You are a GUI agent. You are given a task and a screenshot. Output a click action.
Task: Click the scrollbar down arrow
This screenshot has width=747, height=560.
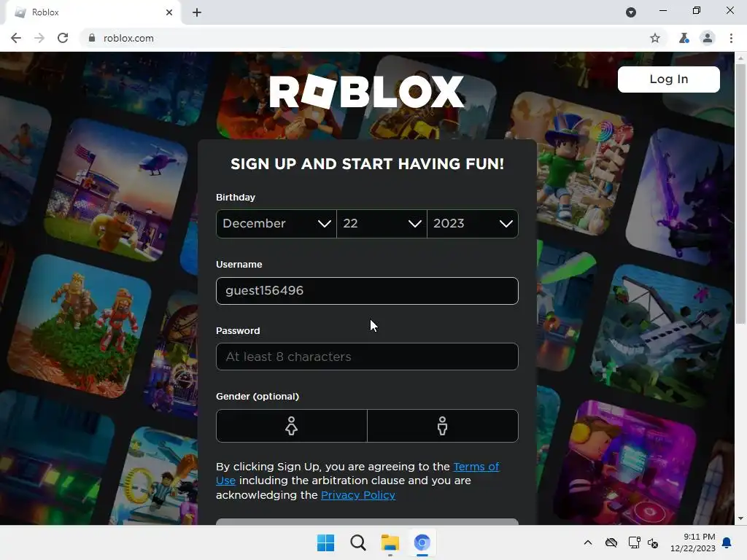tap(740, 518)
